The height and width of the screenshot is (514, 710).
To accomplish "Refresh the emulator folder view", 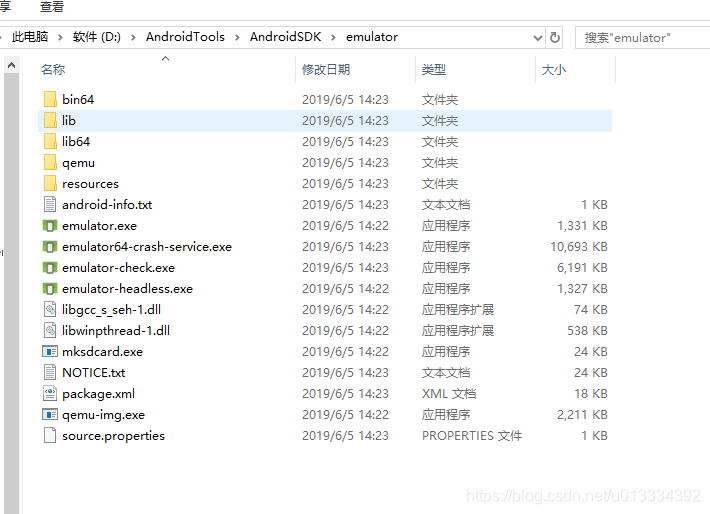I will [555, 37].
